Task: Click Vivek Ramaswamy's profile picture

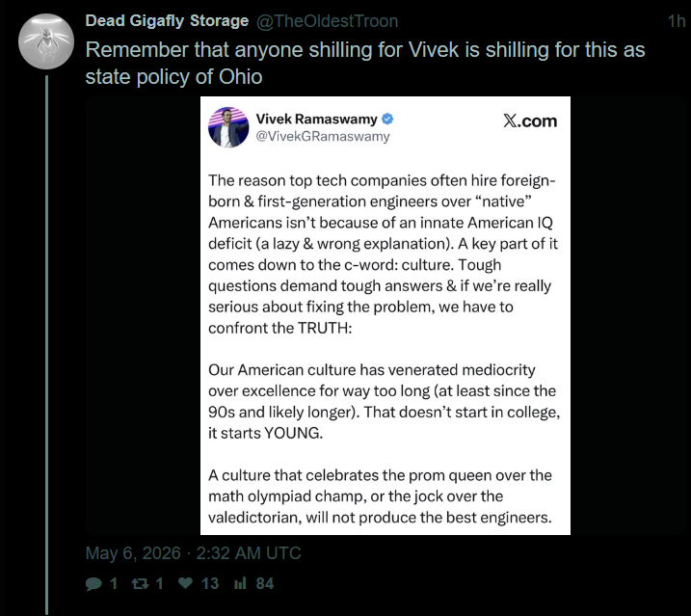Action: click(228, 127)
